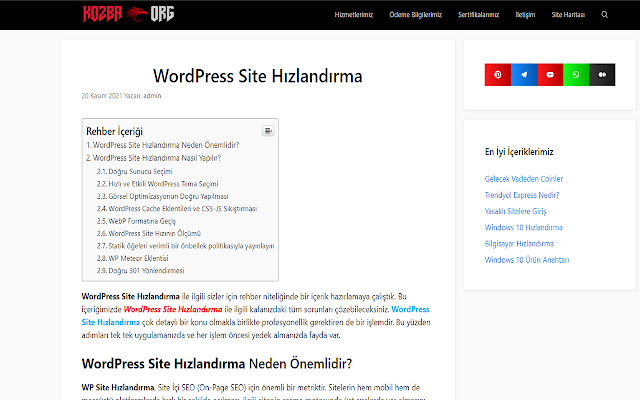Go to 2.5 WebP Formatına Geçiş
Viewport: 640px width, 400px height.
pos(136,221)
